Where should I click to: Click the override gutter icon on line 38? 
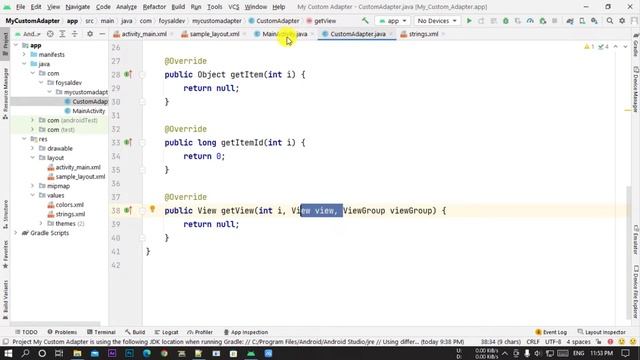pos(128,210)
